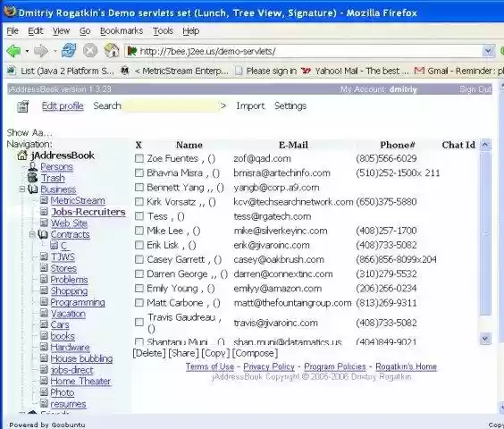Viewport: 504px width, 429px height.
Task: Tick the Emily Young checkbox
Action: (139, 288)
